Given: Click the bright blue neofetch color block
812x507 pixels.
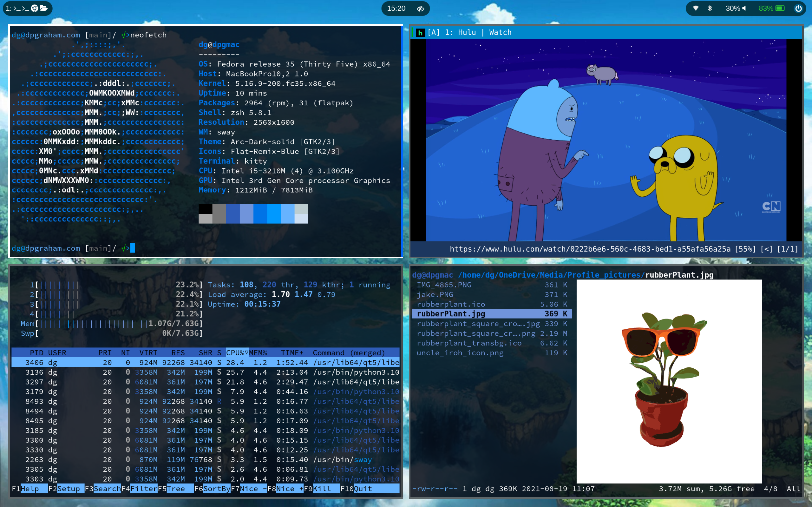Looking at the screenshot, I should click(274, 214).
